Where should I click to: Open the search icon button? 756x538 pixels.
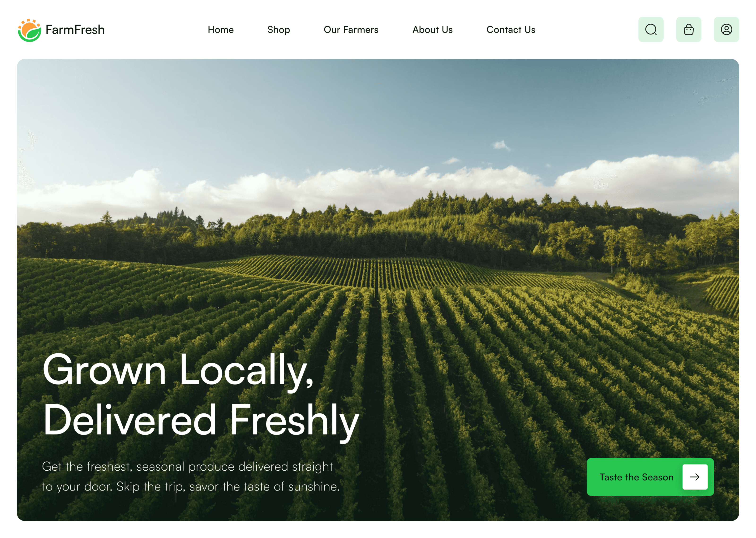651,30
